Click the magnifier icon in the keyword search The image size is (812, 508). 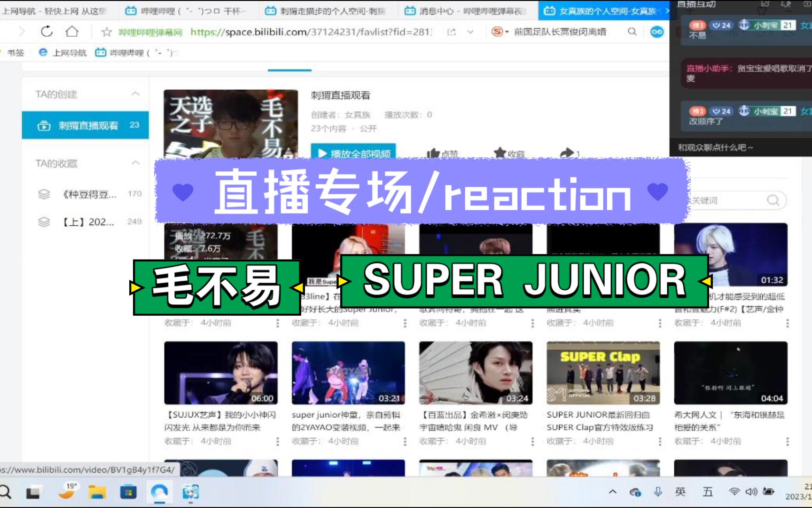point(773,200)
